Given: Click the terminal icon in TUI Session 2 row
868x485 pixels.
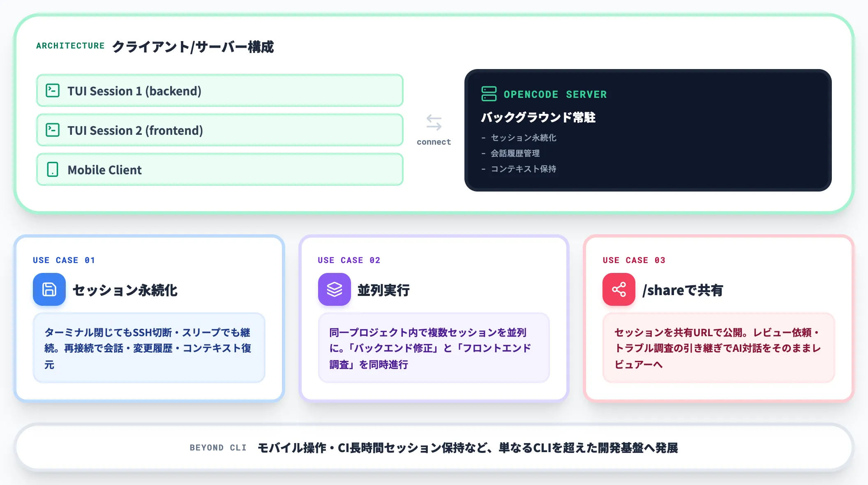Looking at the screenshot, I should tap(53, 130).
